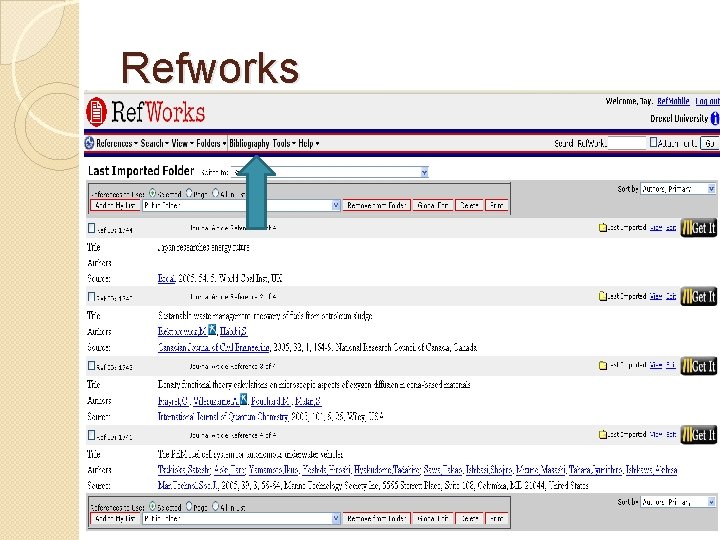Click the RefWorks logo icon
Image resolution: width=720 pixels, height=540 pixels.
tap(96, 112)
